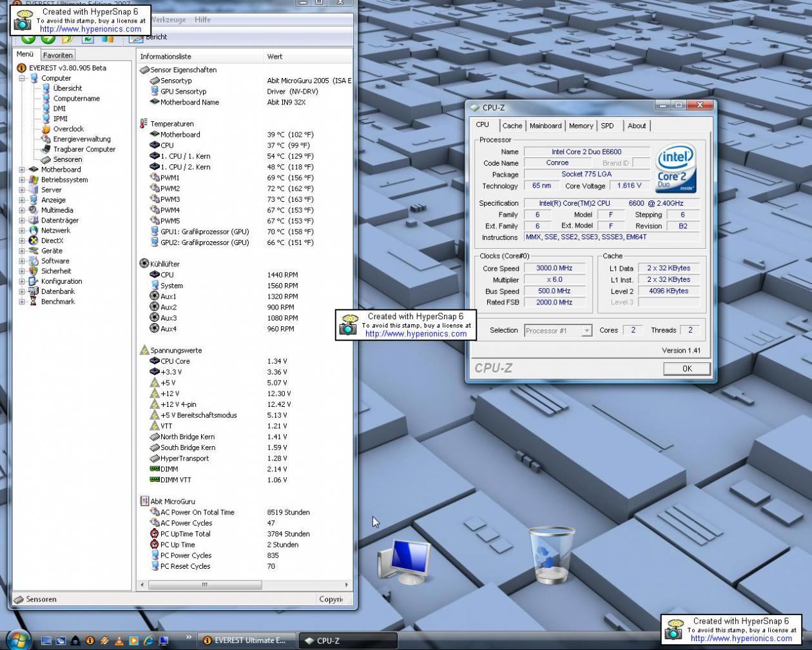This screenshot has width=812, height=650.
Task: Expand the Datenträger node
Action: click(x=22, y=221)
